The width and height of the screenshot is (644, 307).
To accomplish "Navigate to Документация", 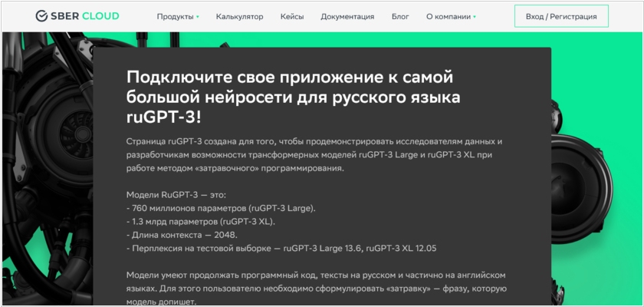I will click(347, 16).
